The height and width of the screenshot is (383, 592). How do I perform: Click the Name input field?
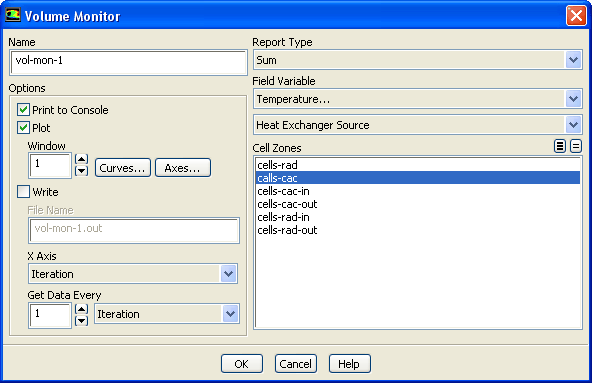(128, 63)
